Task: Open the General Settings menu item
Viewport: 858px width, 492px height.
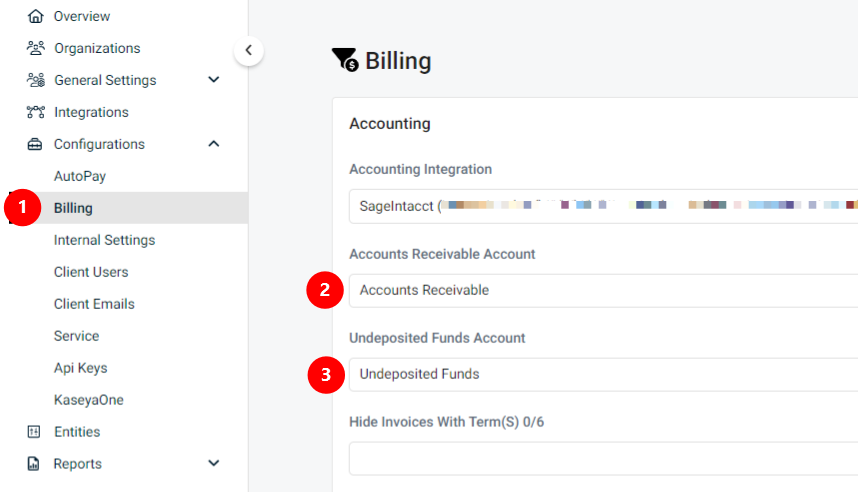Action: tap(105, 80)
